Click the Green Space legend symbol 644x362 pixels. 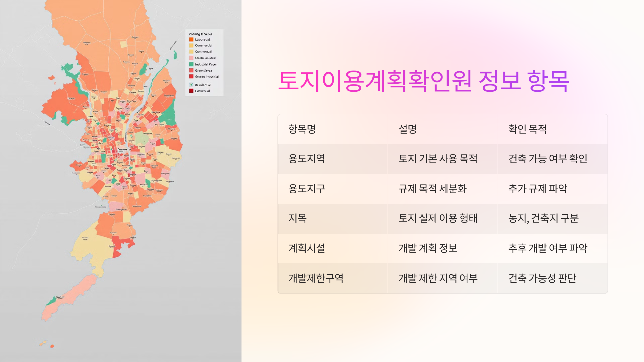191,71
